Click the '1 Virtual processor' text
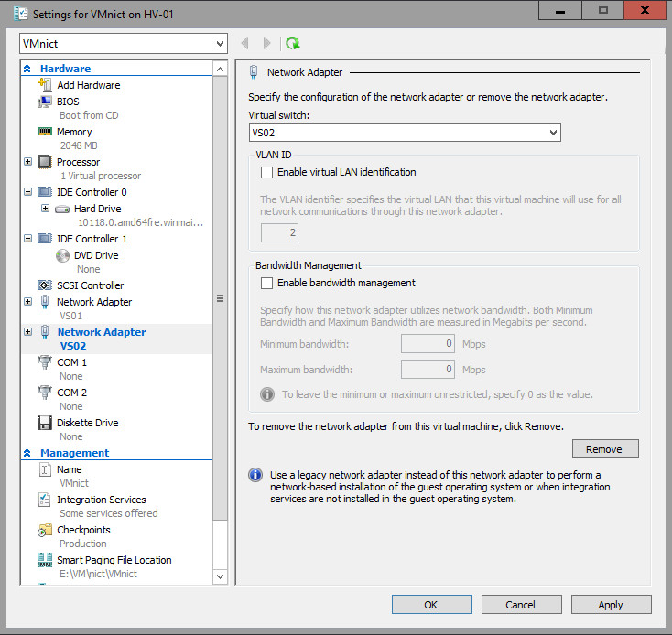672x635 pixels. pos(101,176)
